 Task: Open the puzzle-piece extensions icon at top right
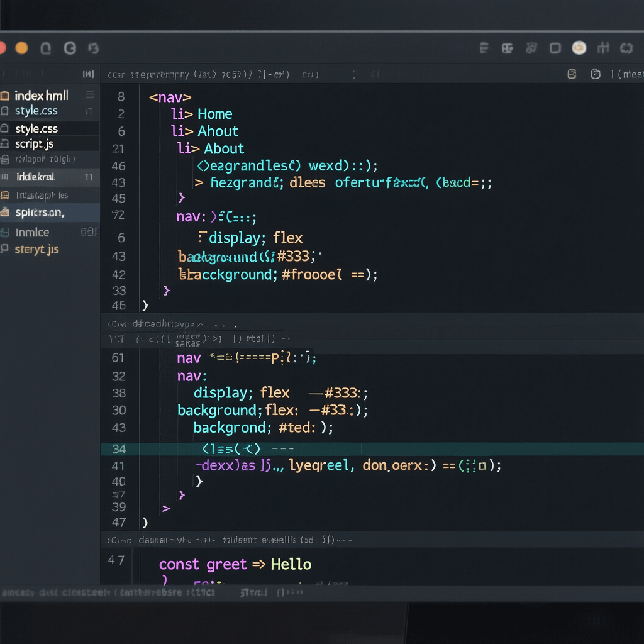coord(531,48)
